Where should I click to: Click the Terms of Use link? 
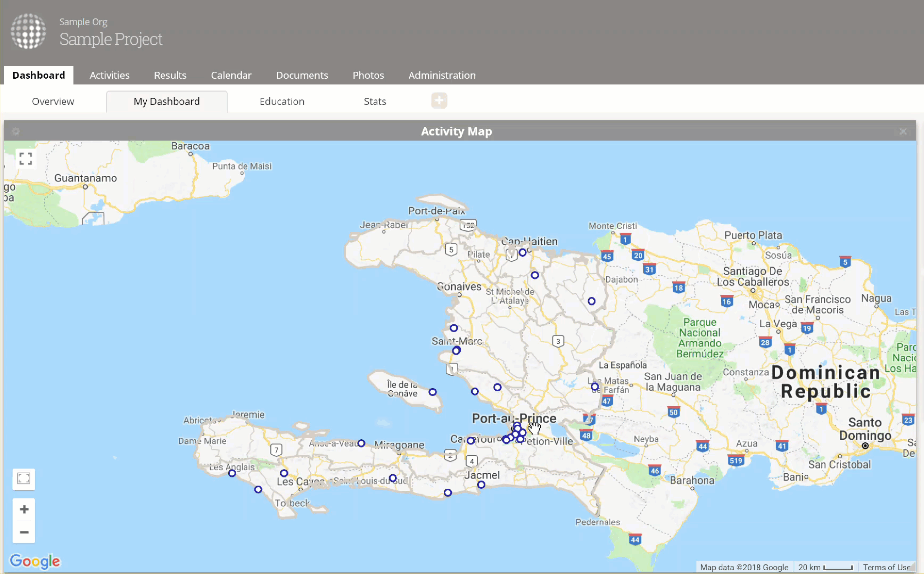tap(887, 567)
